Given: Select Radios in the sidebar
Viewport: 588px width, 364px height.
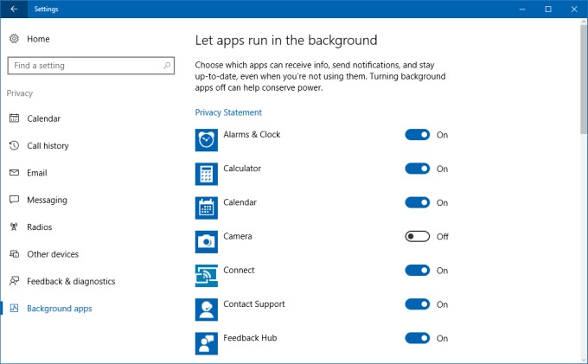Looking at the screenshot, I should [x=40, y=227].
